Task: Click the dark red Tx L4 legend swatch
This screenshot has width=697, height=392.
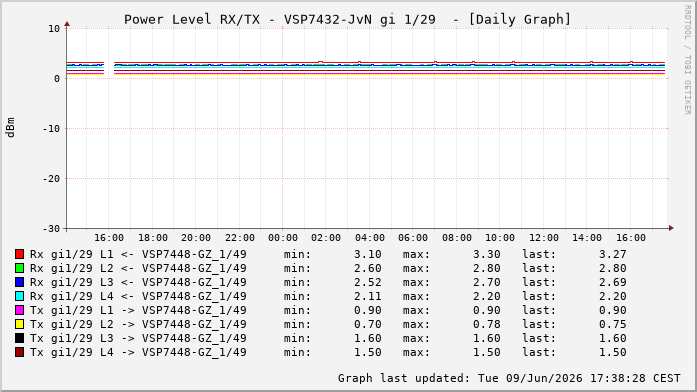Action: coord(20,352)
